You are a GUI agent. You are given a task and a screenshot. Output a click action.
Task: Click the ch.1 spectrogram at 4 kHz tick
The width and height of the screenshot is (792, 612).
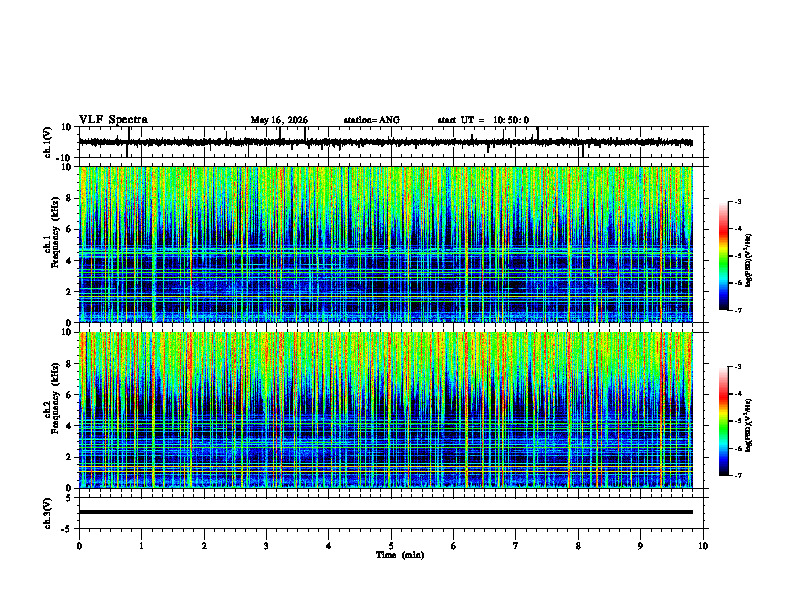[71, 261]
